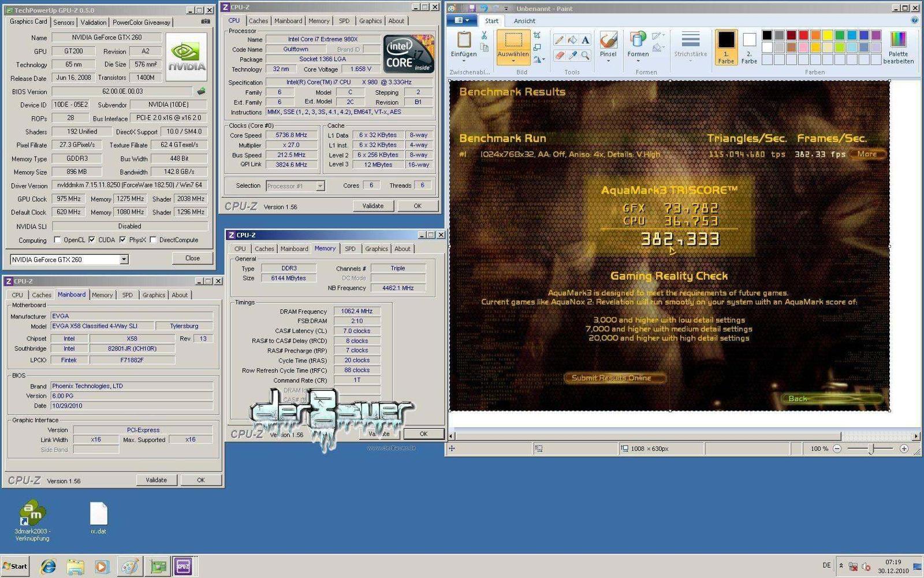The height and width of the screenshot is (578, 924).
Task: Toggle the DirectCompute checkbox in GPU-Z
Action: 153,240
